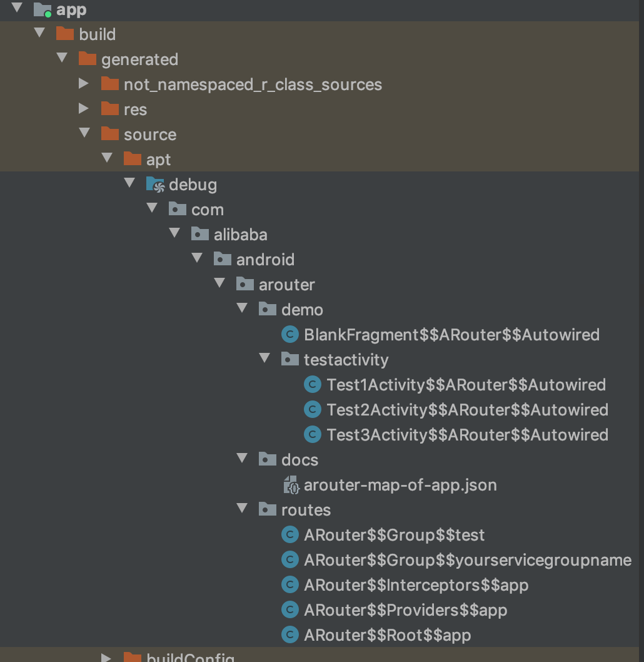The image size is (644, 662).
Task: Expand the buildConfig folder arrow
Action: coord(106,657)
